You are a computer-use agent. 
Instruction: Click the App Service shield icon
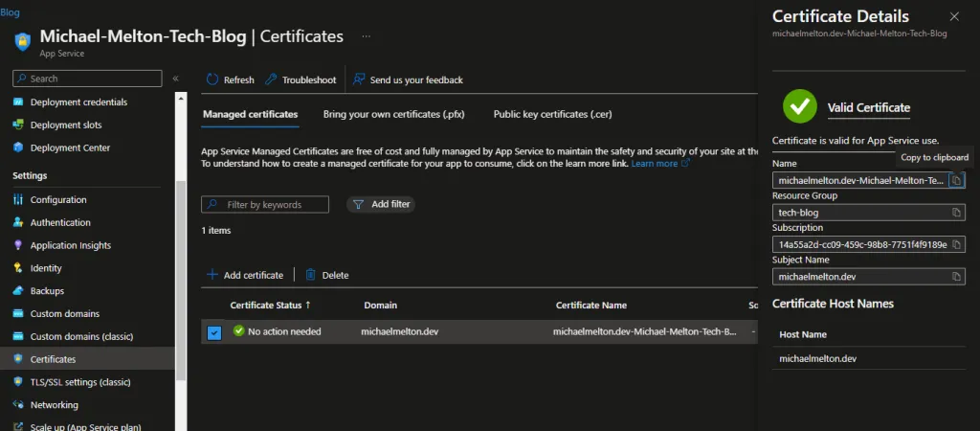23,42
